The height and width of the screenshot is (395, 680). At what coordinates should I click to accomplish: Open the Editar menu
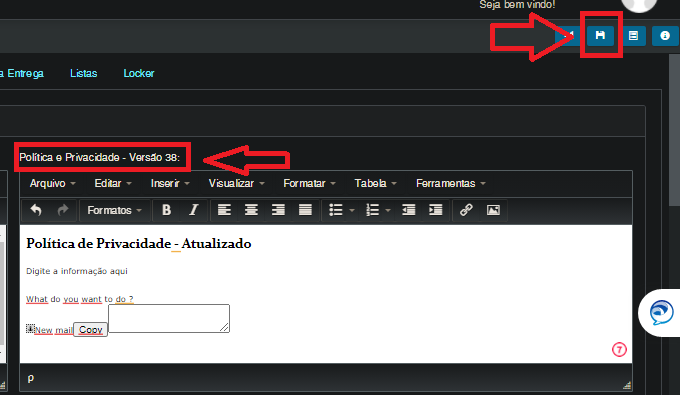[113, 183]
